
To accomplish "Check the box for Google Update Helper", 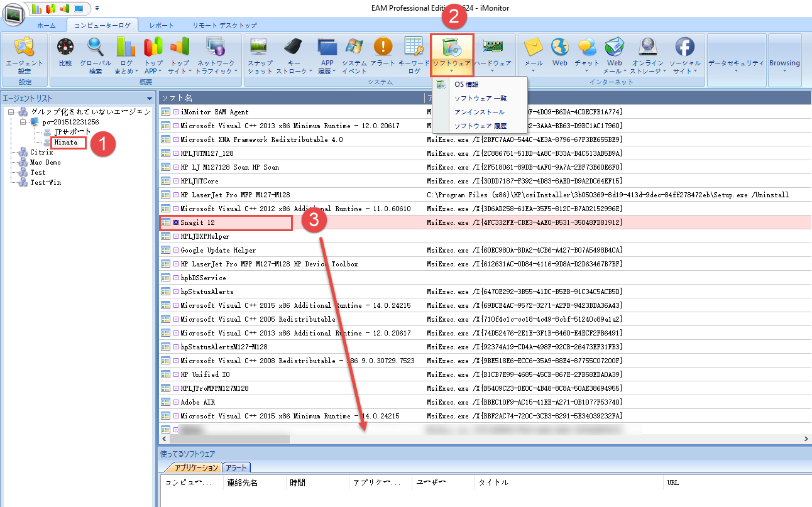I will 176,250.
